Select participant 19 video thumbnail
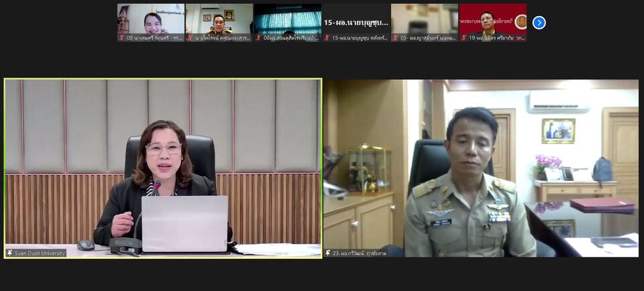This screenshot has width=644, height=291. point(493,19)
